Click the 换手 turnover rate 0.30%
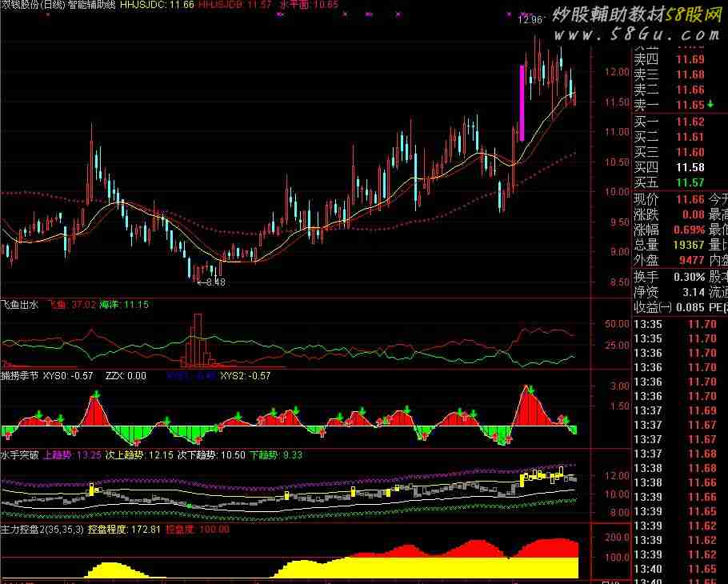Image resolution: width=728 pixels, height=584 pixels. 688,276
